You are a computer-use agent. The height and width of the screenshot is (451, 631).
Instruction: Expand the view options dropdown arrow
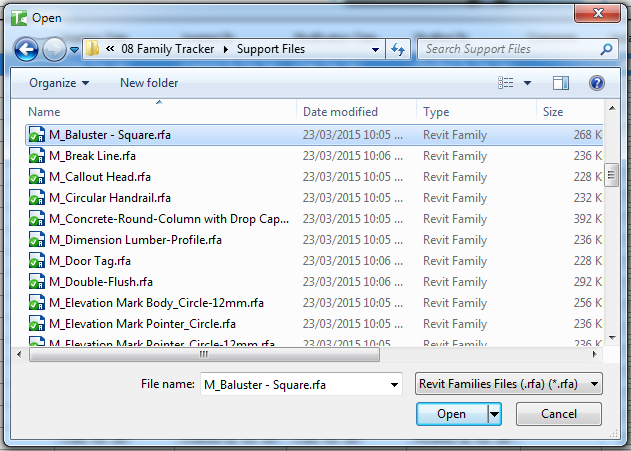pyautogui.click(x=527, y=83)
